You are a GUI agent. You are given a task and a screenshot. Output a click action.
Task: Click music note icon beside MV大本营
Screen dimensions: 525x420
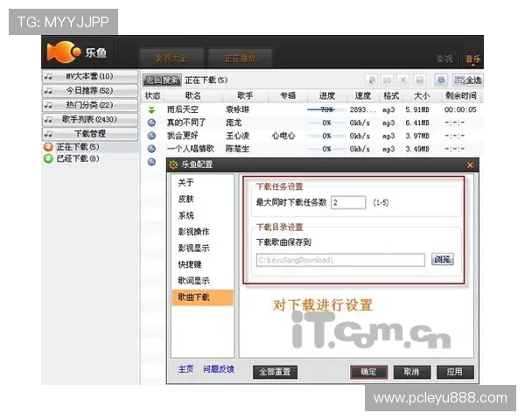pyautogui.click(x=48, y=76)
